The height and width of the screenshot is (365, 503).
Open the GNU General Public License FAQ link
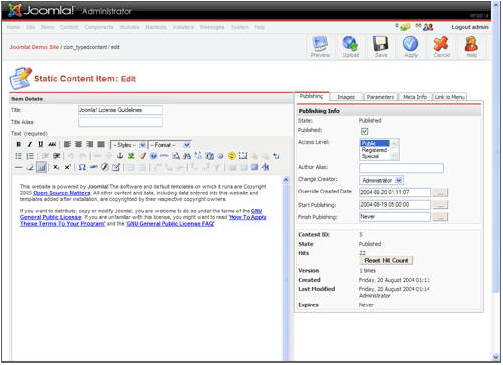coord(170,224)
